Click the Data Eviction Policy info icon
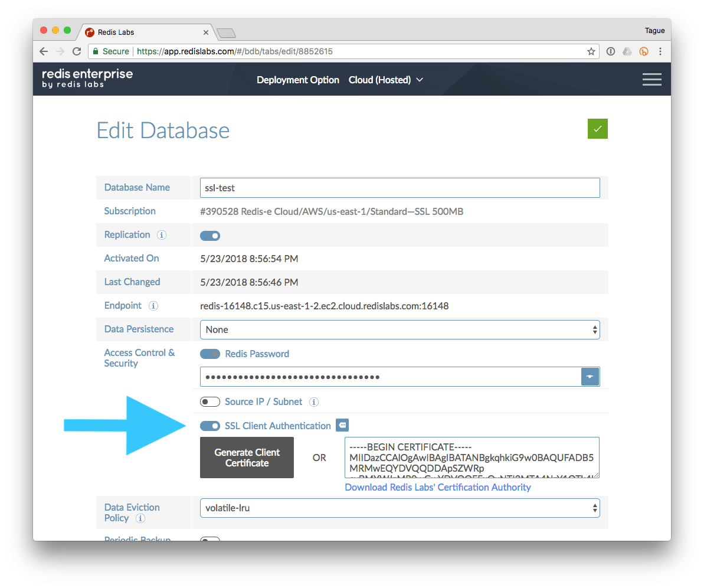 coord(140,519)
